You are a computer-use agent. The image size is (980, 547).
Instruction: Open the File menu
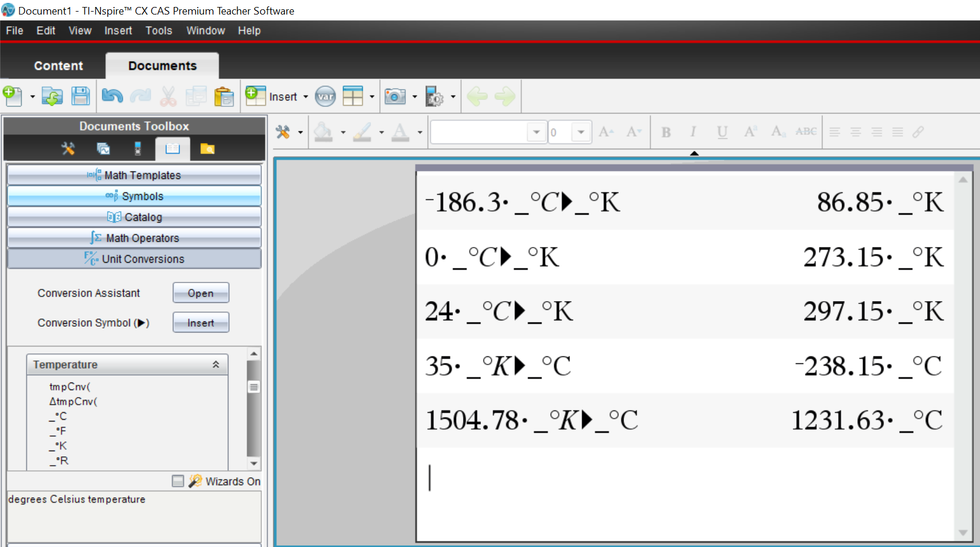point(15,31)
